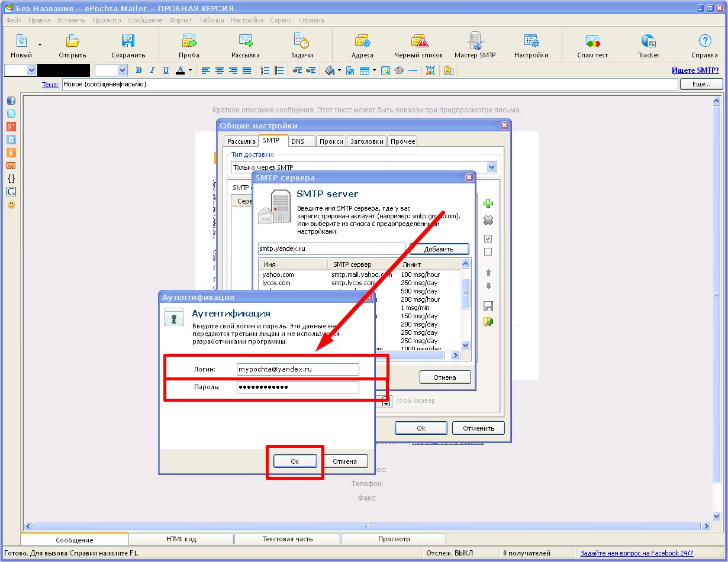Start the Рассылка mailing

point(246,46)
